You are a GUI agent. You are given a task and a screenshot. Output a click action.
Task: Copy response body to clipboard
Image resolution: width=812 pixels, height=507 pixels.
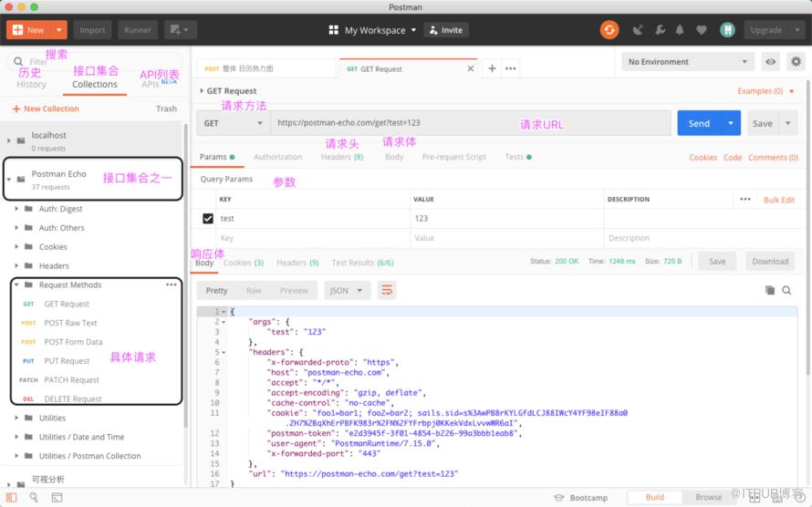pyautogui.click(x=770, y=290)
